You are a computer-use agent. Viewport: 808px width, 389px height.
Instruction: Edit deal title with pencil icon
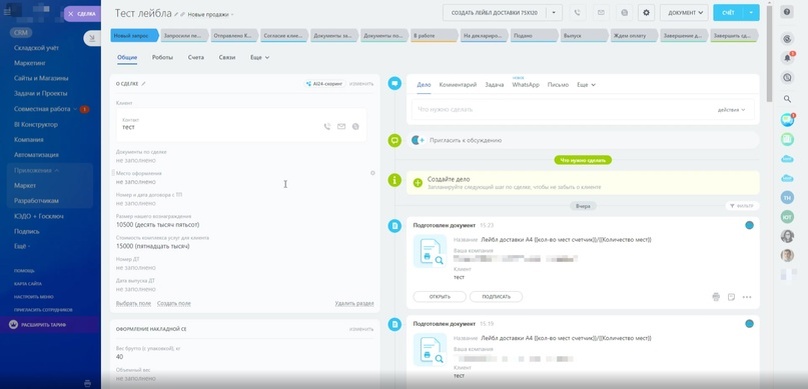(x=176, y=14)
